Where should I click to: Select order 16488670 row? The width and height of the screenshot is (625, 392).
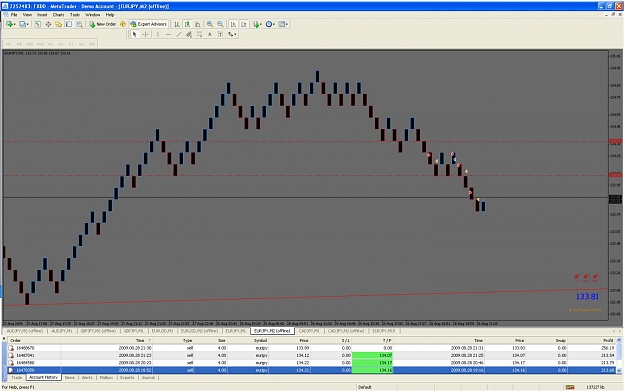point(311,348)
